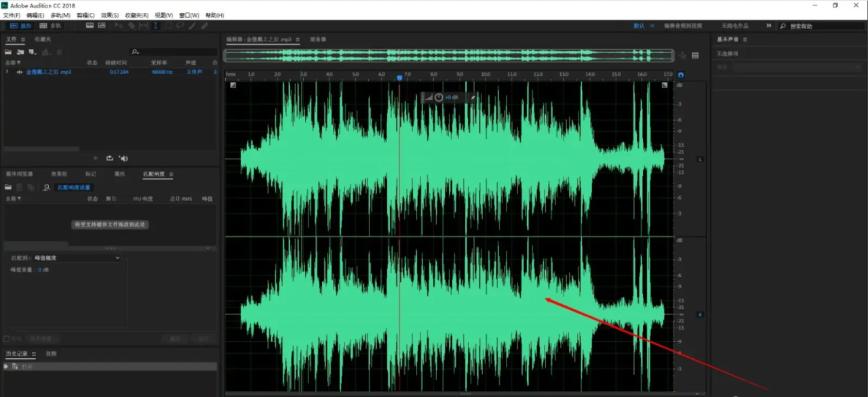Click the HUD volume knob (+0 dB)
The image size is (868, 397).
[439, 98]
